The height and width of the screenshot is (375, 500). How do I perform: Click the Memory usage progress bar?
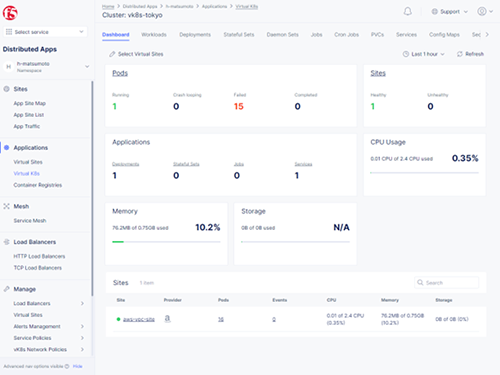point(166,242)
